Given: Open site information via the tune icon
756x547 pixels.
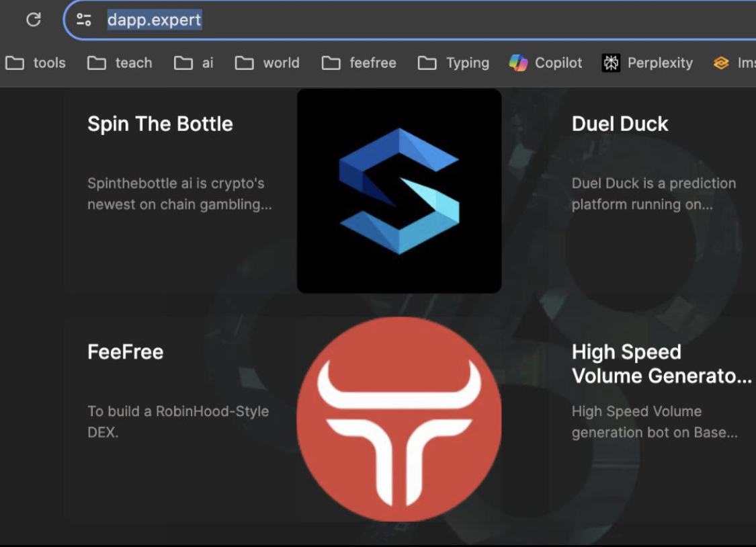Looking at the screenshot, I should click(84, 20).
